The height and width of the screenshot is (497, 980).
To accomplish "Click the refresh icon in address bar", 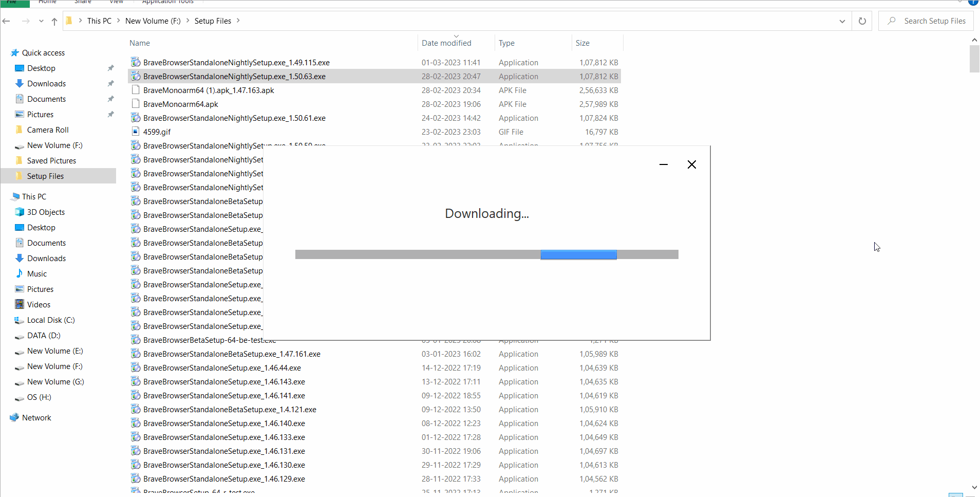I will point(862,21).
